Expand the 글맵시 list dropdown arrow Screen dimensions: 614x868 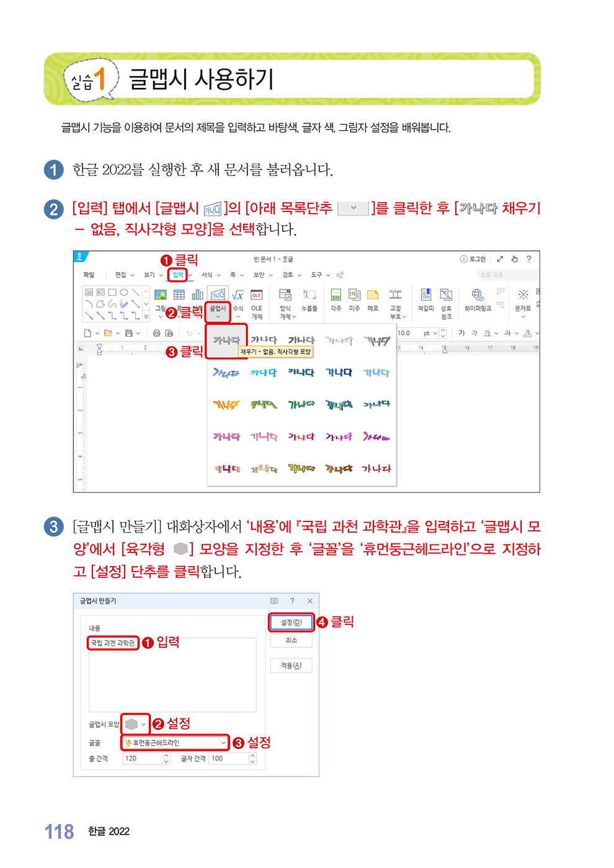pos(218,317)
